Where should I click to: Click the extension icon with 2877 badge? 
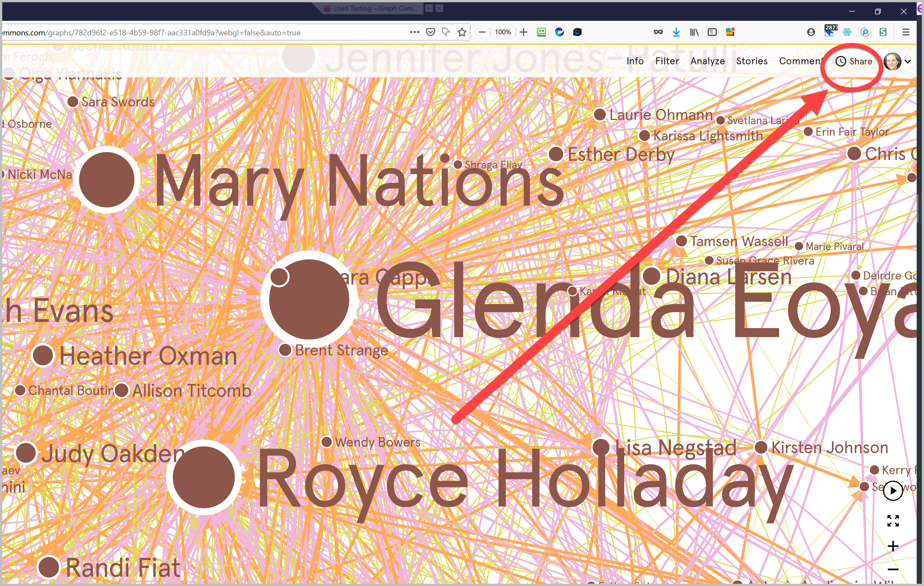(x=830, y=31)
